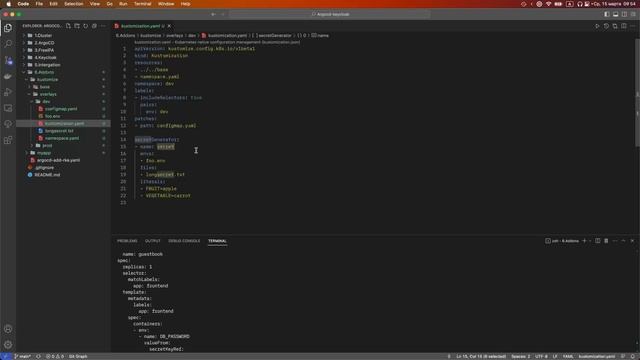Click the main branch indicator in status bar
640x360 pixels.
pos(23,356)
